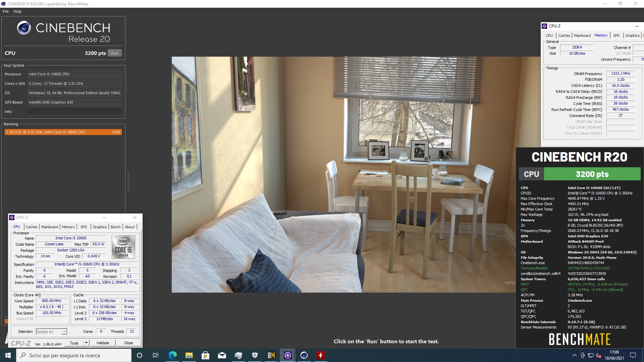Switch to Graphics tab in lower-left CPU-Z window
The image size is (644, 362).
[100, 227]
